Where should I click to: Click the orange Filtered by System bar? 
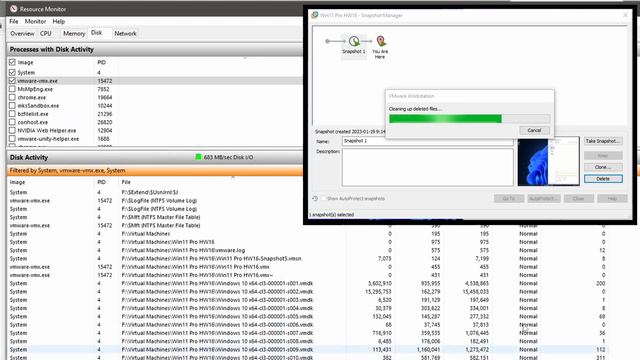click(x=155, y=171)
